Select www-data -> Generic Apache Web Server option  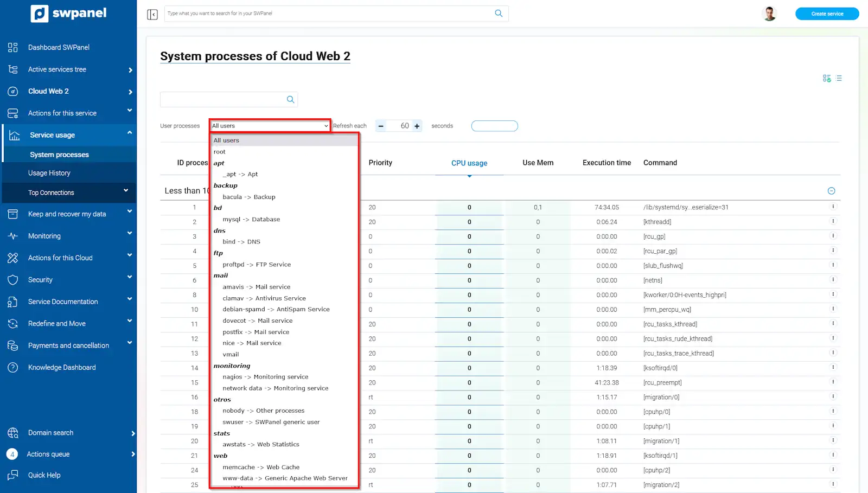coord(284,478)
